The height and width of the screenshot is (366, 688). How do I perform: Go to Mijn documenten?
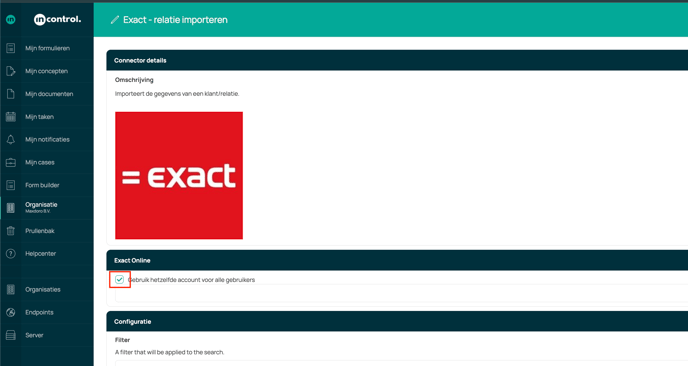49,94
